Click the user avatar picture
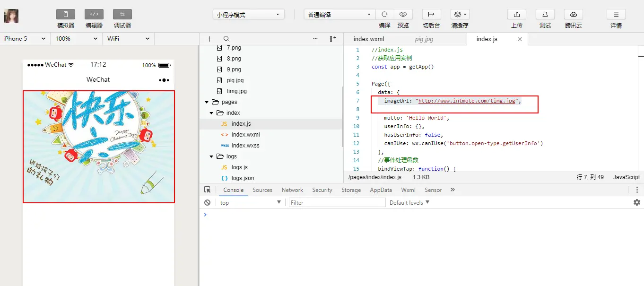The height and width of the screenshot is (286, 644). click(x=11, y=16)
